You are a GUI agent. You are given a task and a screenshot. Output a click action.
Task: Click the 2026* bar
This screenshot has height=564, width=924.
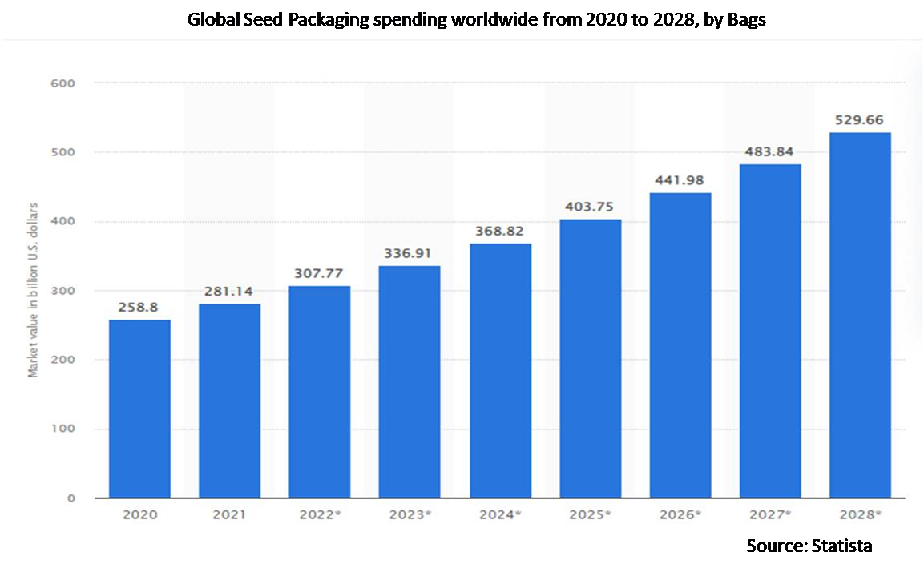pyautogui.click(x=680, y=345)
